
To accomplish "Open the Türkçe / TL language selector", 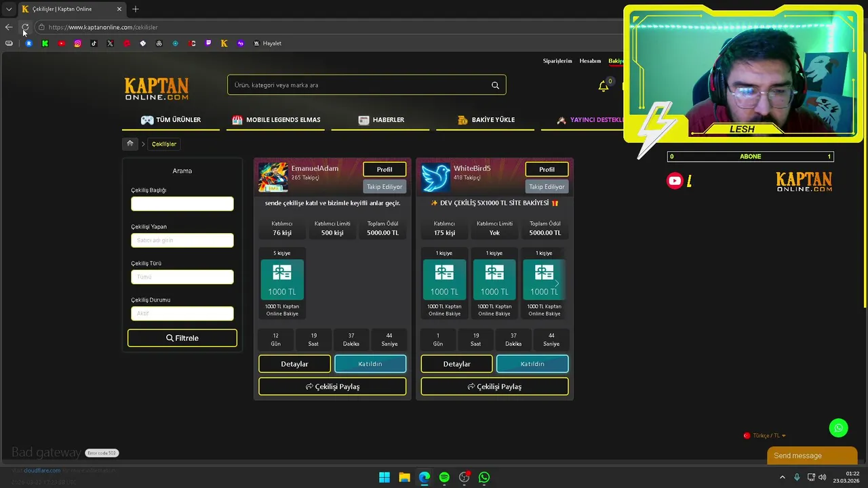I will click(765, 436).
